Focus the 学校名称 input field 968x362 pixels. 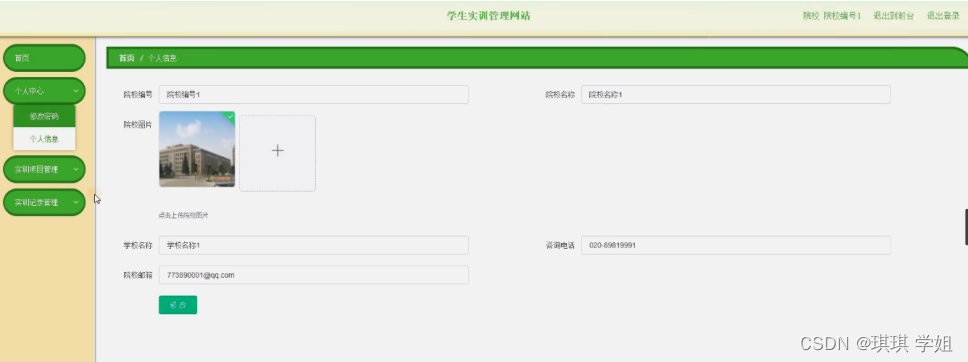click(314, 245)
